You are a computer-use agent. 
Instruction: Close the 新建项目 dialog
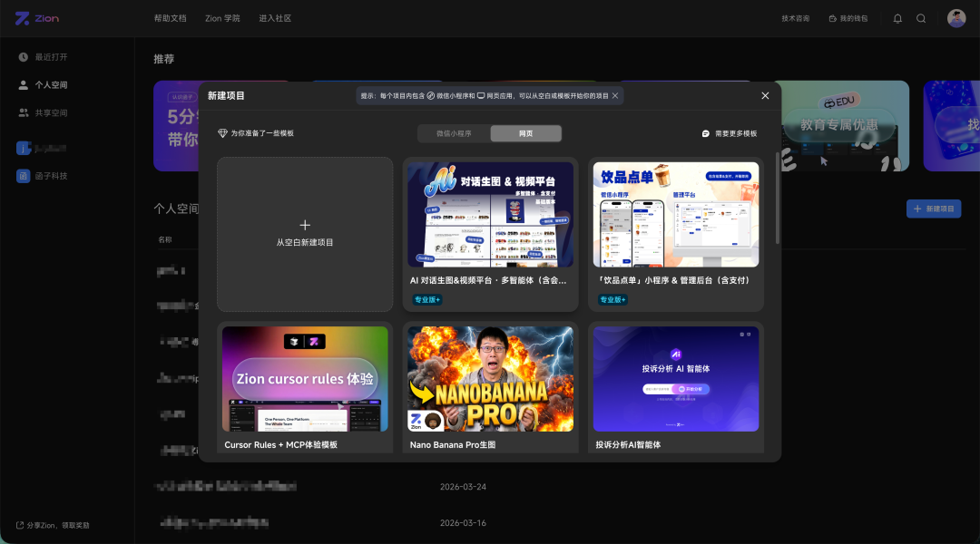tap(765, 95)
